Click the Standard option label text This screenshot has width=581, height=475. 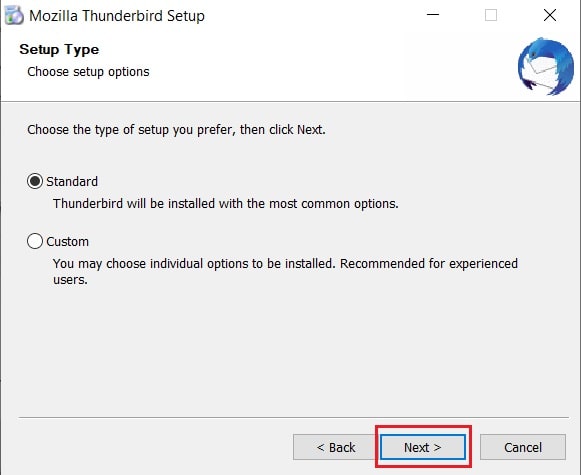point(72,182)
